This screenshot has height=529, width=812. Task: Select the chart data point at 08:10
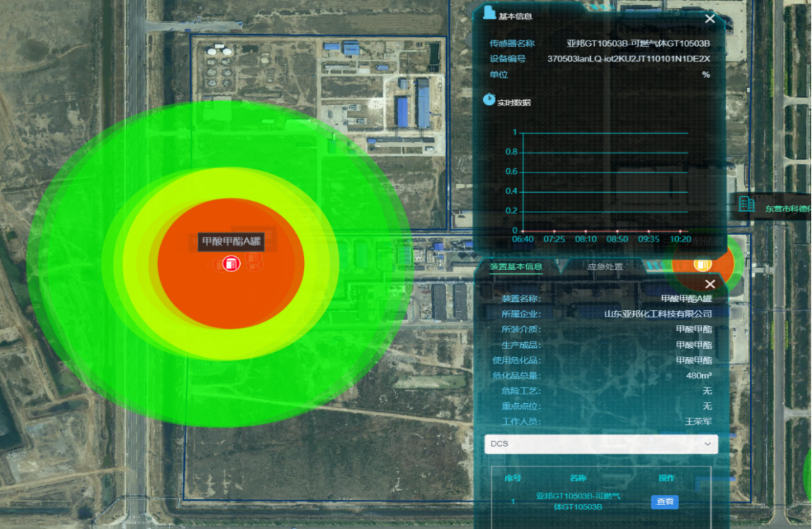click(586, 231)
